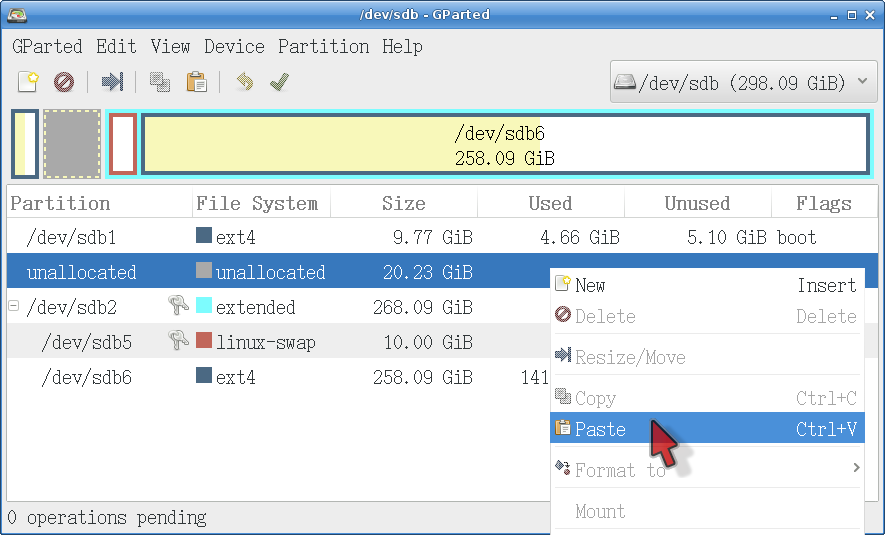The height and width of the screenshot is (535, 885).
Task: Sort by the File System column header
Action: coord(257,204)
